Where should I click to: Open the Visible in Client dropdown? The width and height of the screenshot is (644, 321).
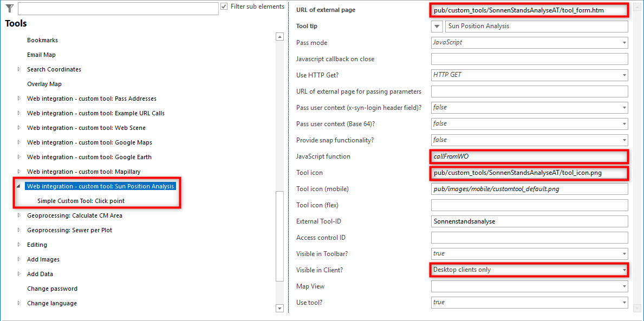pos(623,270)
